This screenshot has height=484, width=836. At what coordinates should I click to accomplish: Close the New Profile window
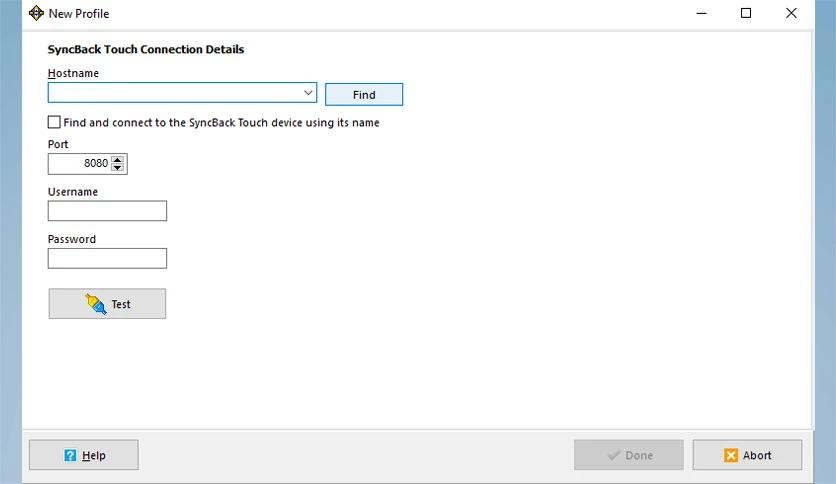click(x=791, y=13)
